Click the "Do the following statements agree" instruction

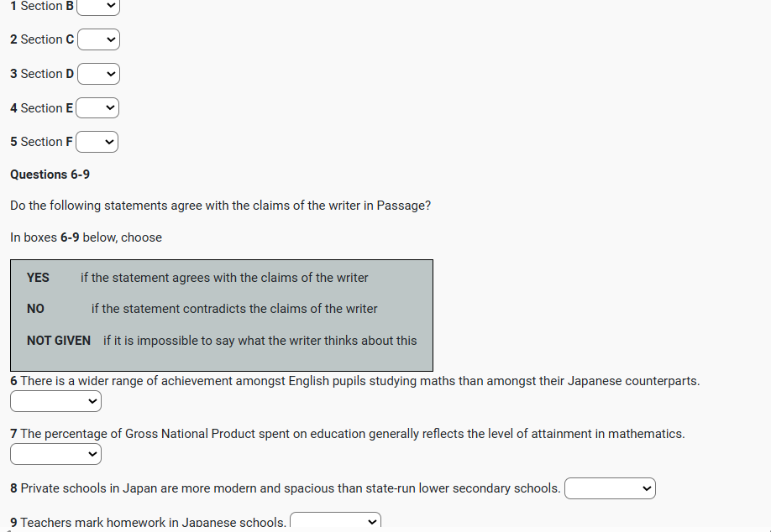pyautogui.click(x=220, y=206)
